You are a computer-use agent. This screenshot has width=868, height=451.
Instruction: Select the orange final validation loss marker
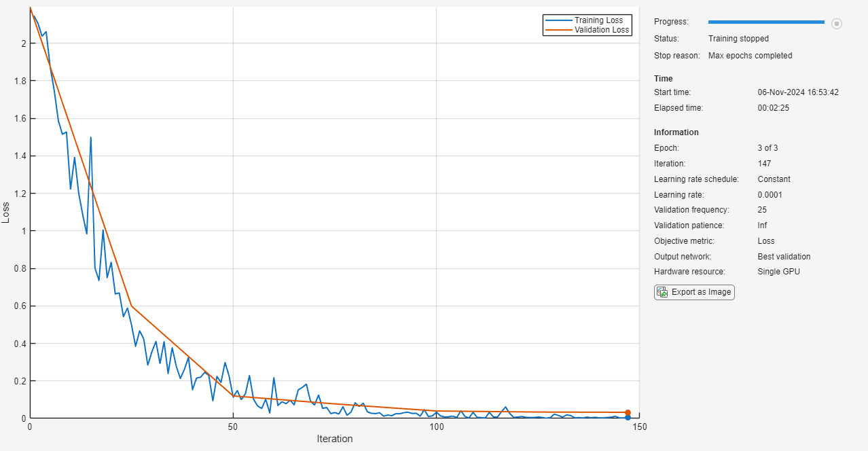pos(628,412)
